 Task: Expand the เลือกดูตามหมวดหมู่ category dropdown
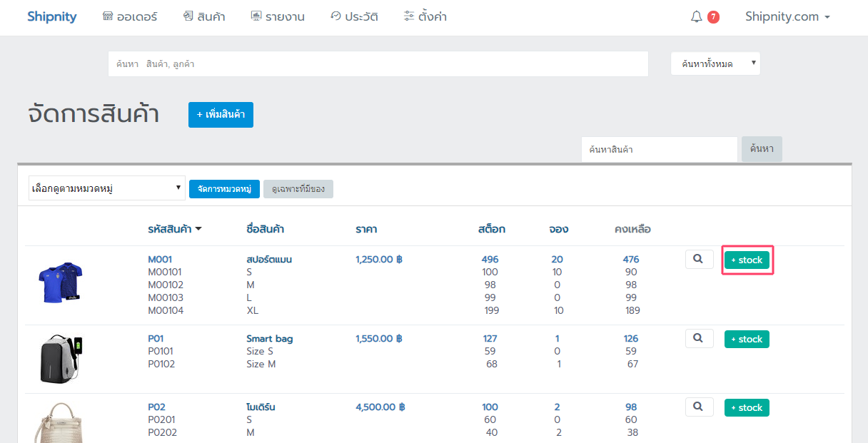106,188
